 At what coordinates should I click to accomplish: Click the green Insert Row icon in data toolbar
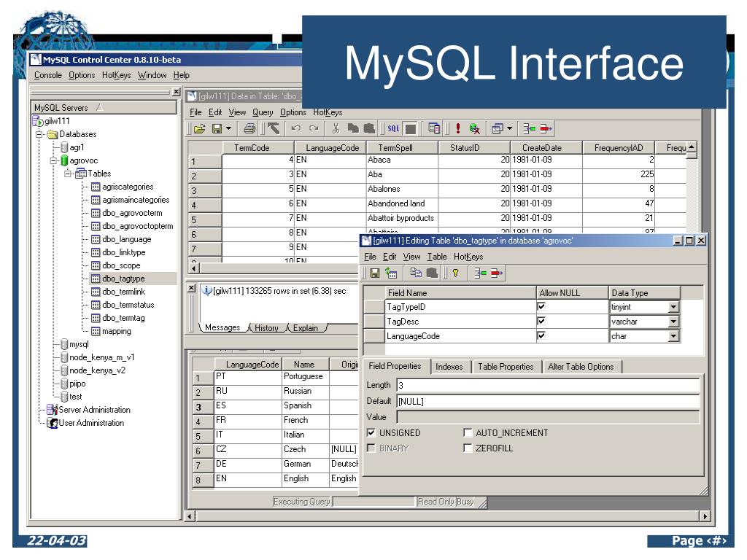click(x=530, y=128)
